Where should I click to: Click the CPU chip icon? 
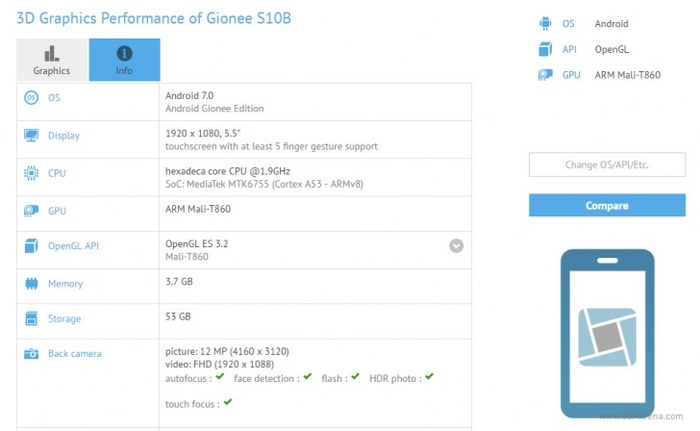pyautogui.click(x=31, y=173)
